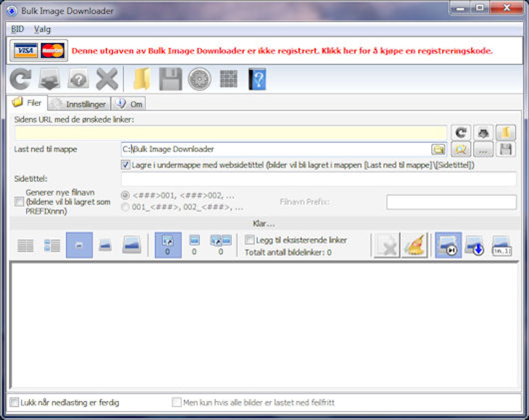This screenshot has height=420, width=529.
Task: Switch to detailed list view icon
Action: click(52, 245)
